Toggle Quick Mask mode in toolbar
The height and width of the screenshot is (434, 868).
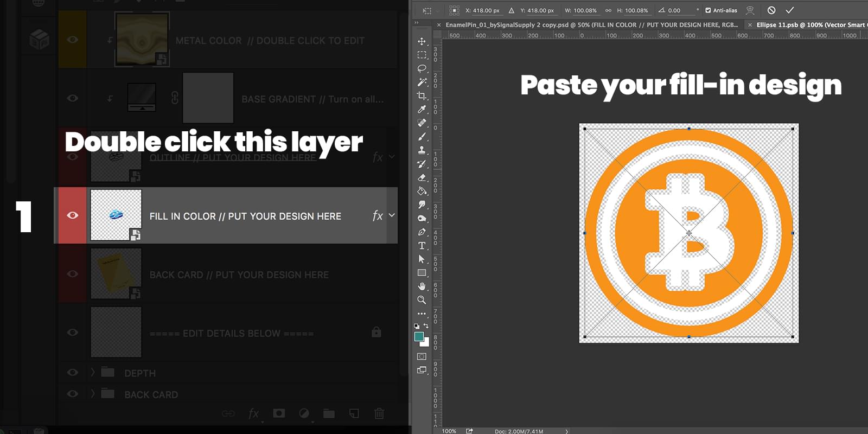pos(422,356)
